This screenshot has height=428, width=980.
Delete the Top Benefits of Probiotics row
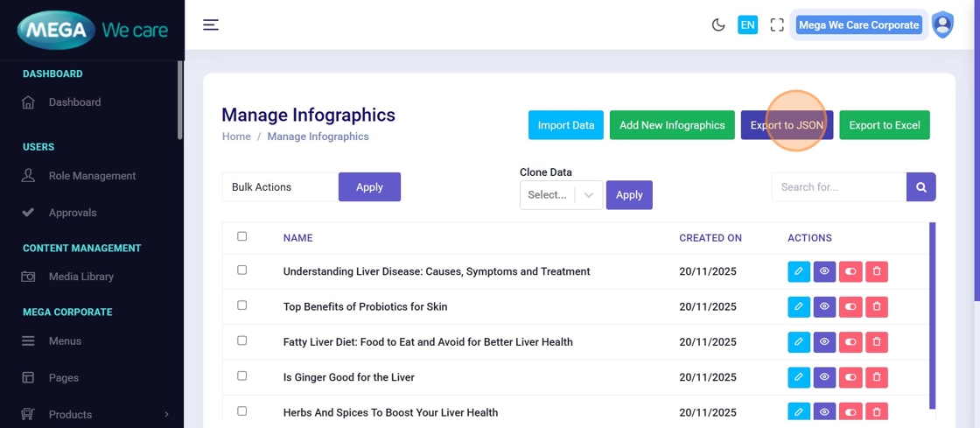(x=877, y=307)
